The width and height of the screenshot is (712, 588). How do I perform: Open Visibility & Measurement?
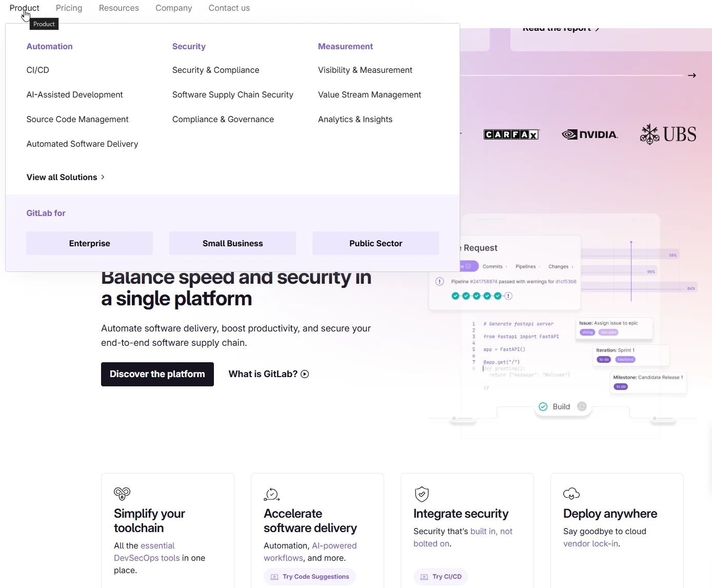point(365,70)
